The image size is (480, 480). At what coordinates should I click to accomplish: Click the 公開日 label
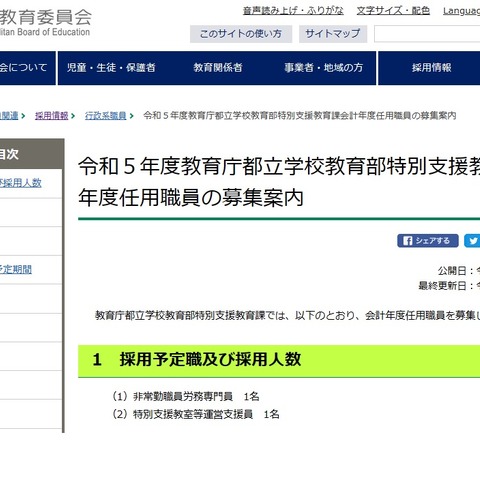pyautogui.click(x=452, y=271)
